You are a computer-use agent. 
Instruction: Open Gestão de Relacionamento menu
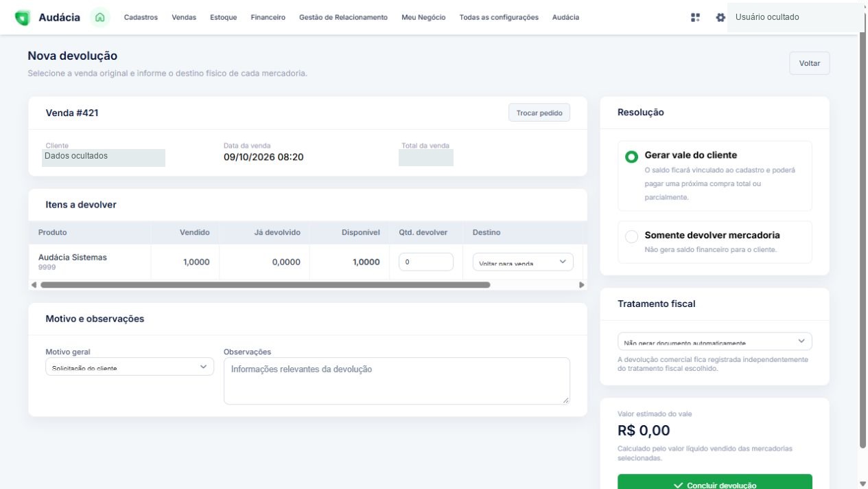(x=343, y=17)
